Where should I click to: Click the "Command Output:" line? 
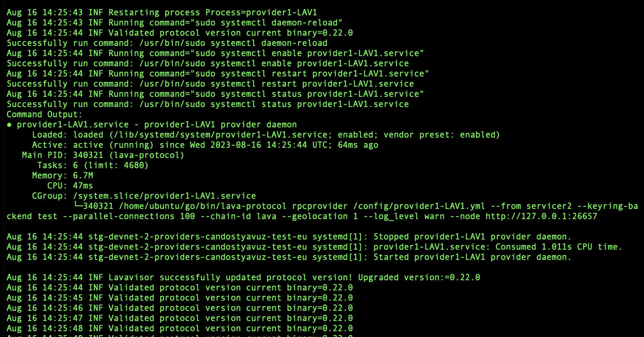click(44, 114)
